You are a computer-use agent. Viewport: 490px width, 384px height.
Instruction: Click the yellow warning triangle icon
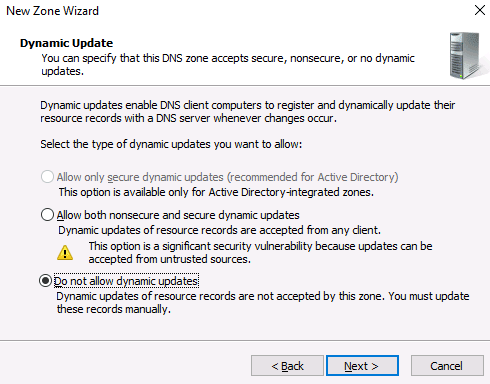click(x=65, y=252)
